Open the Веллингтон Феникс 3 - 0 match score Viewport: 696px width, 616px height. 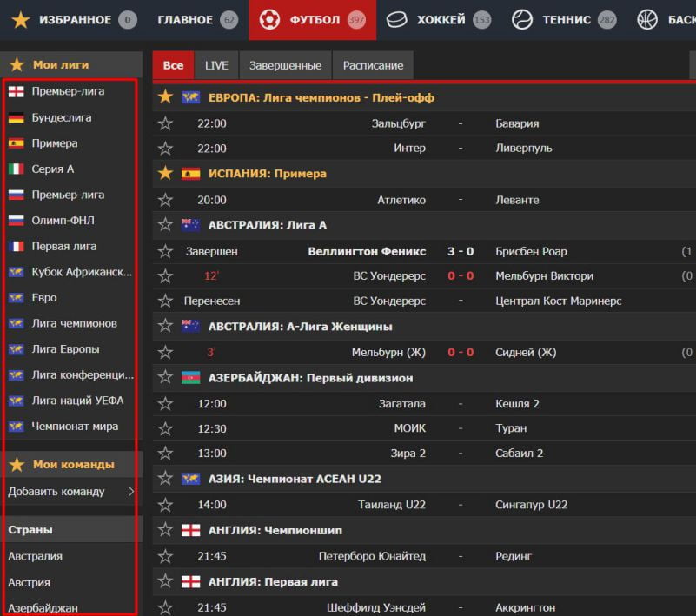coord(461,251)
